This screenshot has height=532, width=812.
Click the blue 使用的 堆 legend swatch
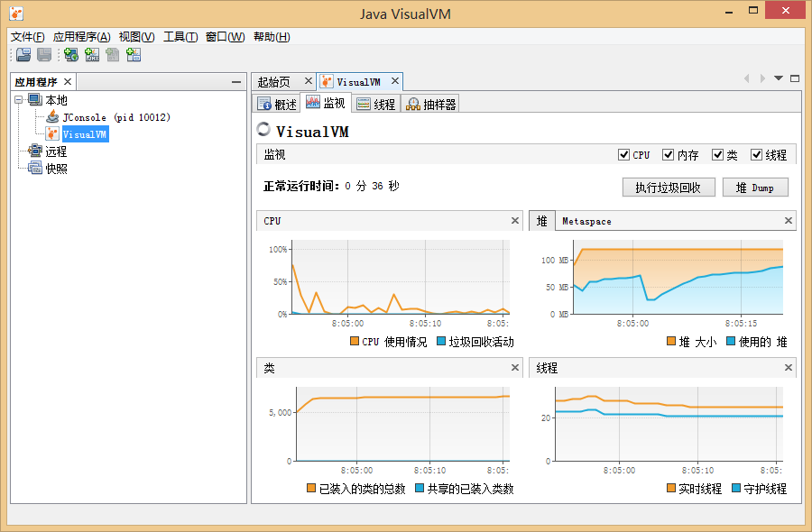(731, 341)
